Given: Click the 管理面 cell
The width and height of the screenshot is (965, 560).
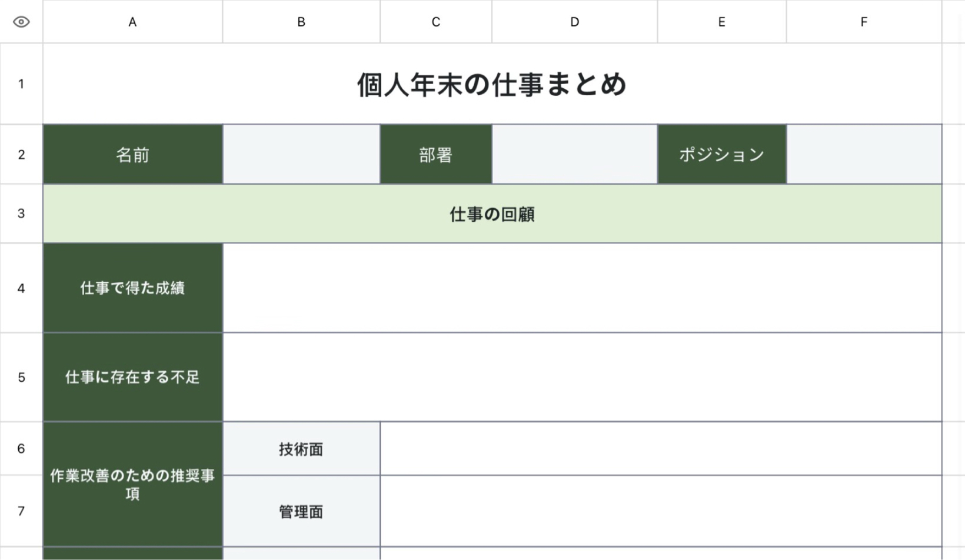Looking at the screenshot, I should pos(301,511).
